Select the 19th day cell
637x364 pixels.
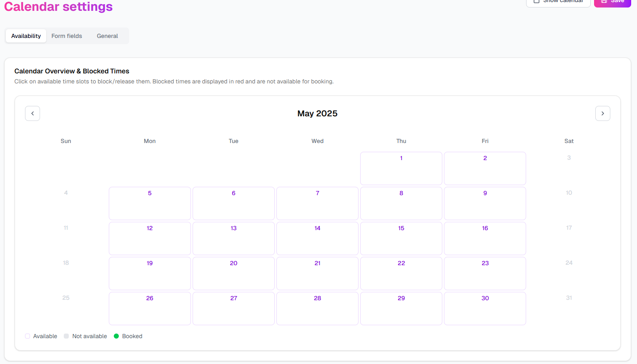(x=150, y=274)
